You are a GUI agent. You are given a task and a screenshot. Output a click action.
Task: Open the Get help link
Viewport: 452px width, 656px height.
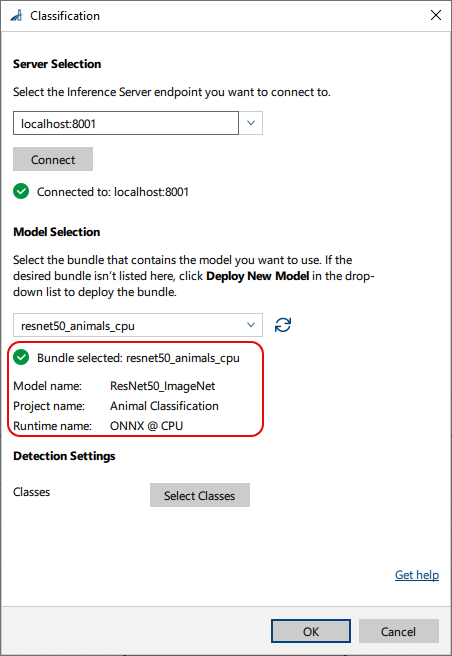417,575
